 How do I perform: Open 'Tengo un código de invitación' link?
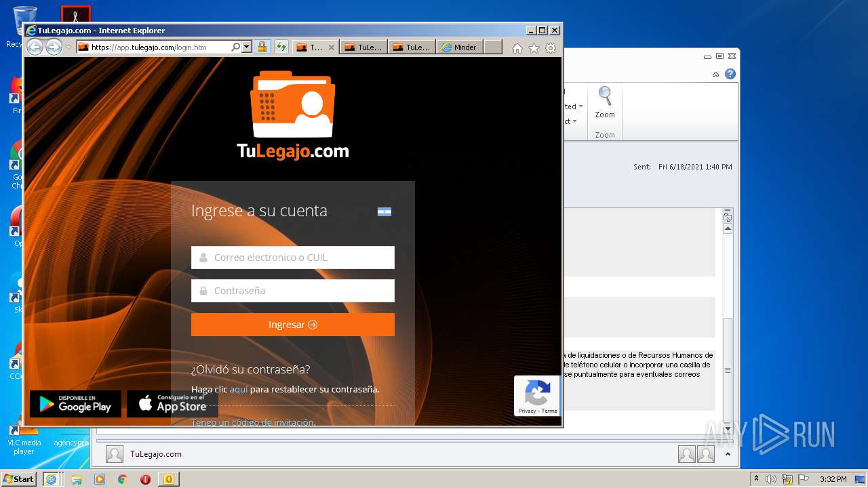(253, 422)
